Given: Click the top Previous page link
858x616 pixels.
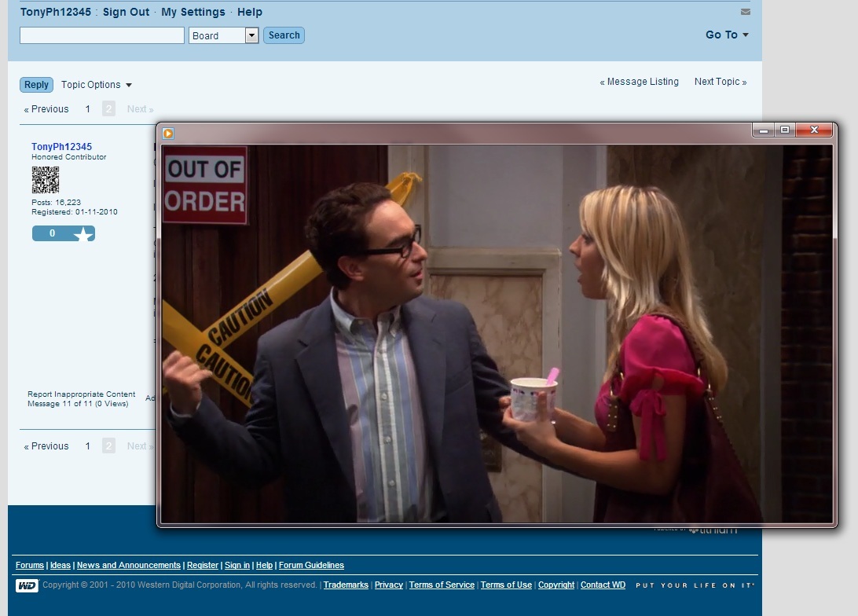Looking at the screenshot, I should point(46,109).
